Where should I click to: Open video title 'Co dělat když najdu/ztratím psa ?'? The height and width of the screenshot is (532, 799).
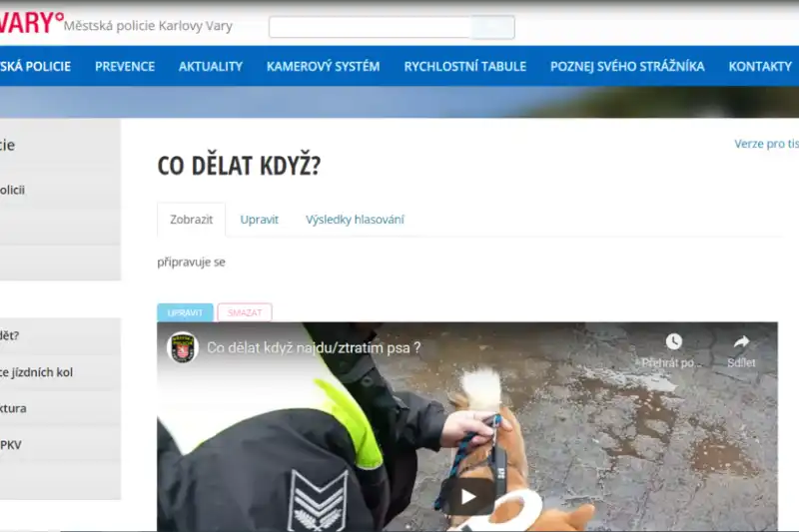tap(314, 347)
